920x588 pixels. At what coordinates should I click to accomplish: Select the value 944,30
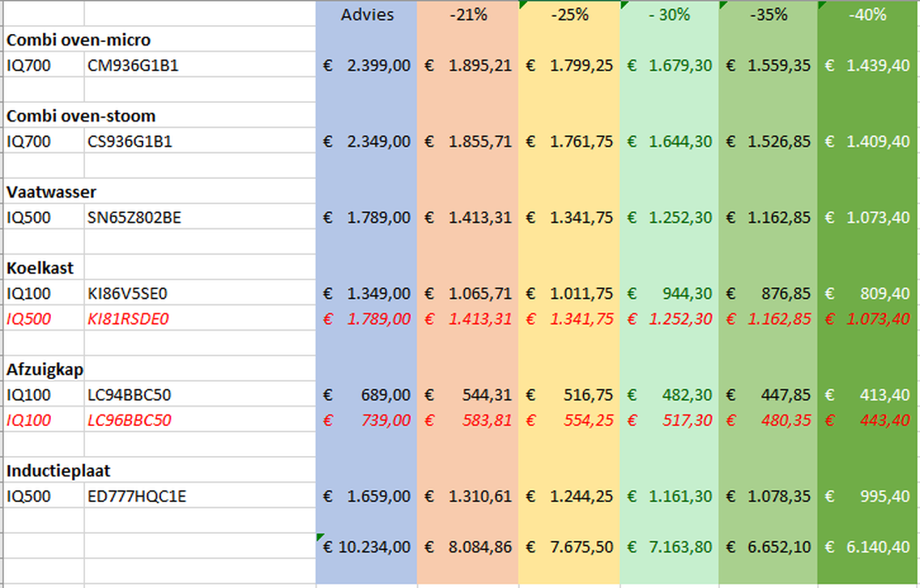click(669, 293)
